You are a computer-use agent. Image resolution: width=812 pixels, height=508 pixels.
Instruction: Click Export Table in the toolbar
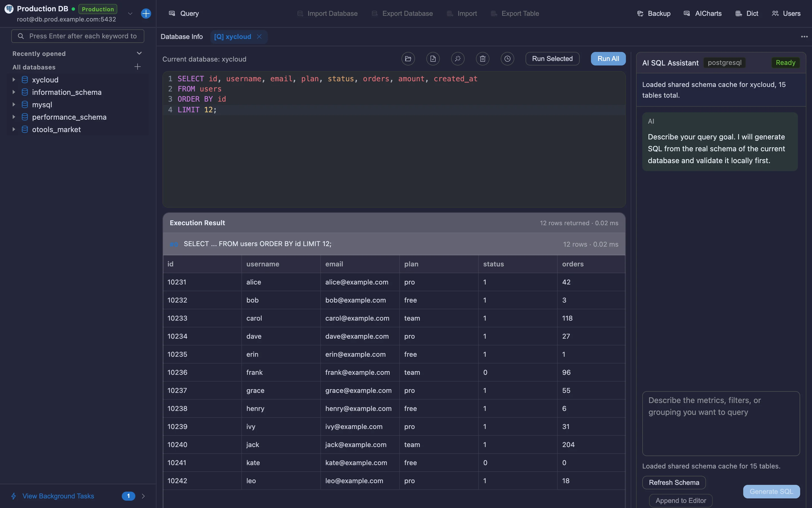(x=515, y=14)
